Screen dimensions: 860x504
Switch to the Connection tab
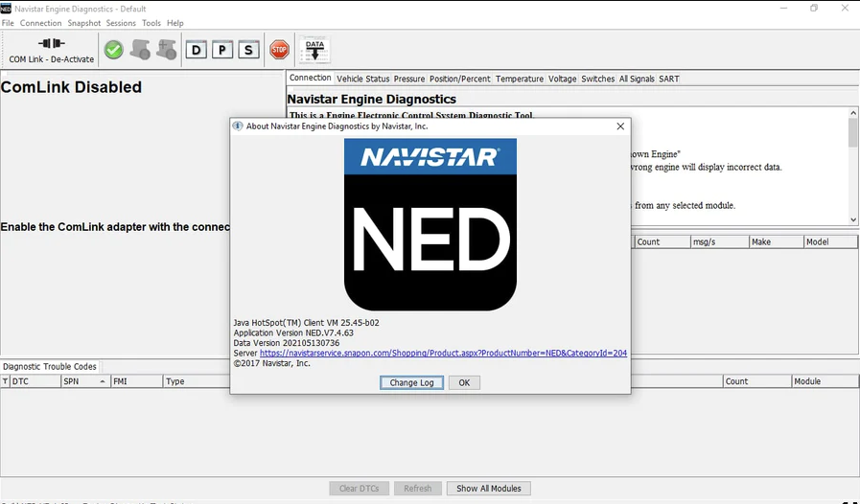coord(310,78)
